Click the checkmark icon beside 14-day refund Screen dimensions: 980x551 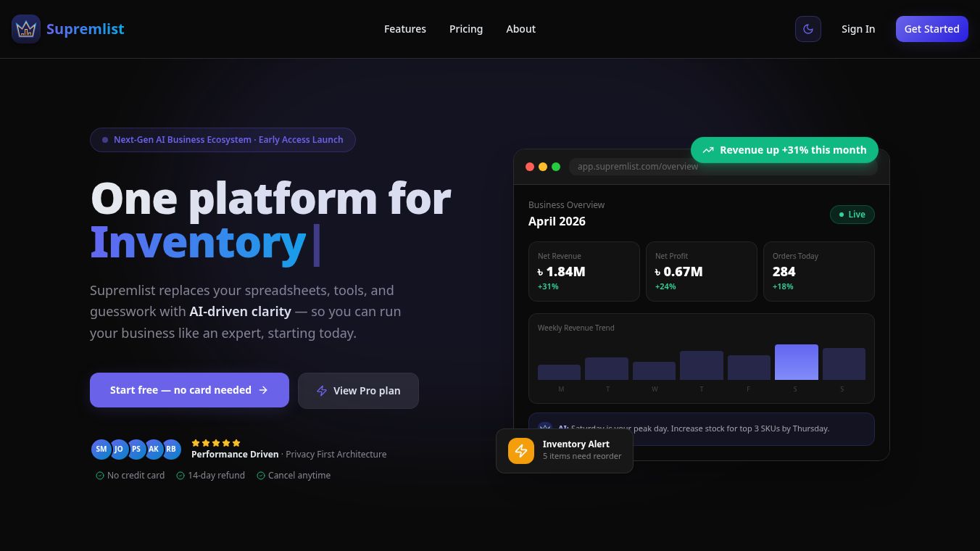pos(180,476)
